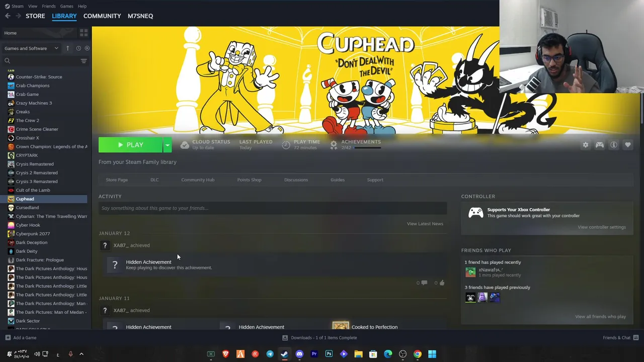Image resolution: width=644 pixels, height=362 pixels.
Task: Click the main content vertical scrollbar
Action: pos(641,108)
